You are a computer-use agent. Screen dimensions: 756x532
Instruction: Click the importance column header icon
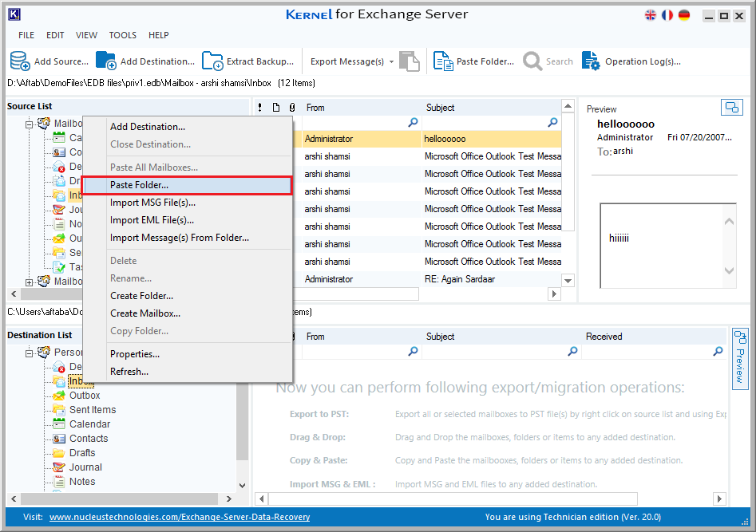point(260,108)
